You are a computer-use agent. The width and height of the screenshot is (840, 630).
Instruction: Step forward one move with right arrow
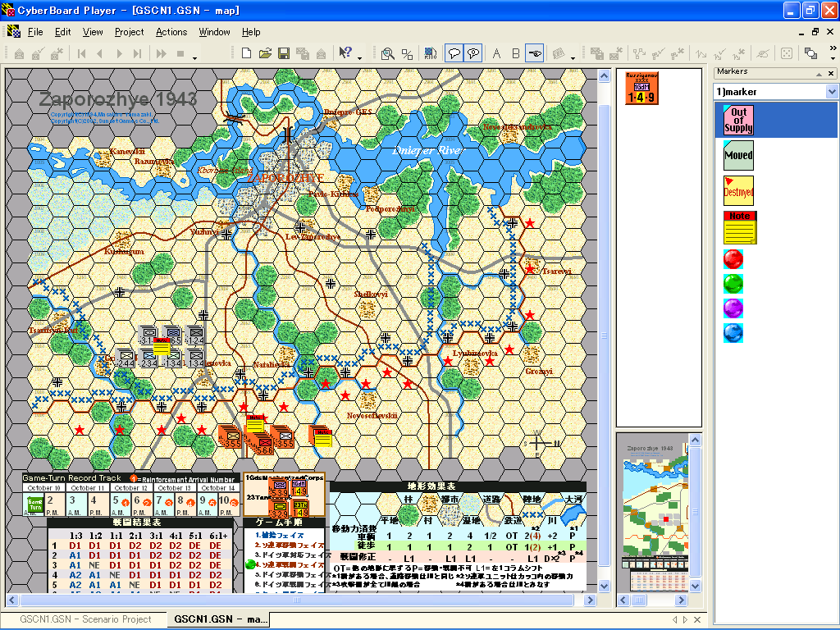[120, 53]
